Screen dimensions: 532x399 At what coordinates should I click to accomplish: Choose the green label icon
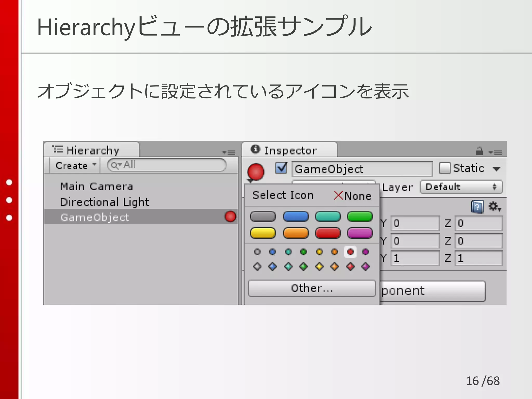click(360, 216)
